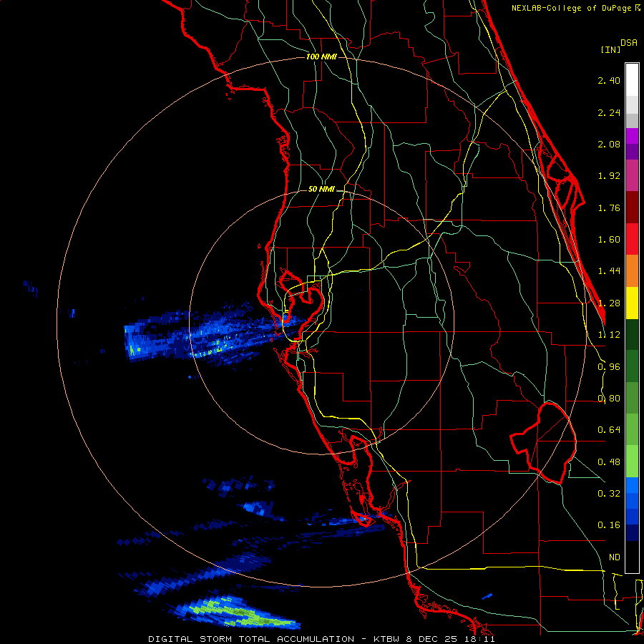Click the '0.16' legend value
This screenshot has width=644, height=644.
tap(609, 525)
